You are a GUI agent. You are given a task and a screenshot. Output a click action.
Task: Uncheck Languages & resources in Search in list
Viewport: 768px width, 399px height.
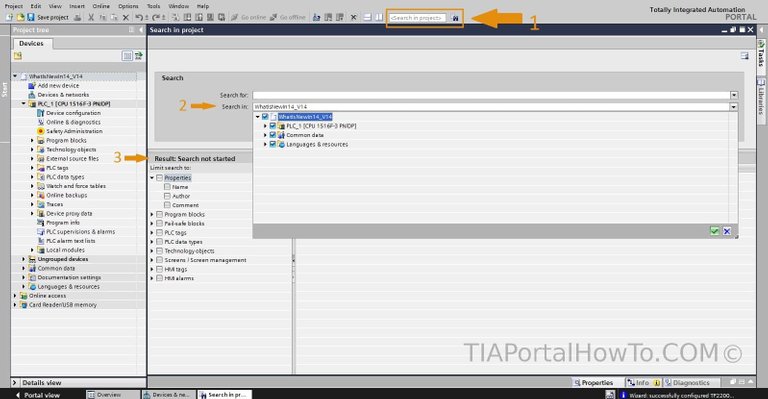(x=273, y=144)
